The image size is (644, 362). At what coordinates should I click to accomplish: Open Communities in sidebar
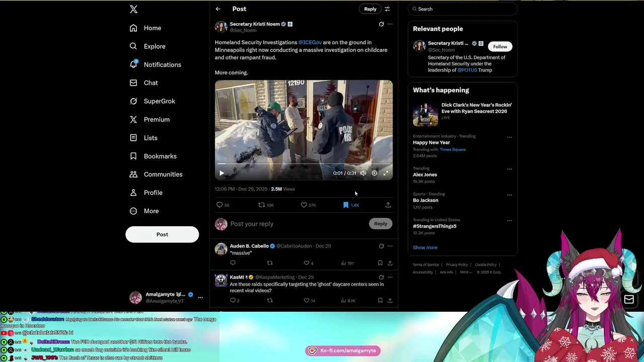click(x=156, y=174)
